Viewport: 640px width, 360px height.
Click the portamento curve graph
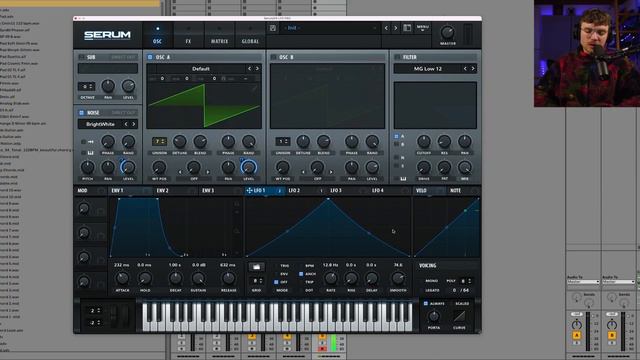coord(459,316)
